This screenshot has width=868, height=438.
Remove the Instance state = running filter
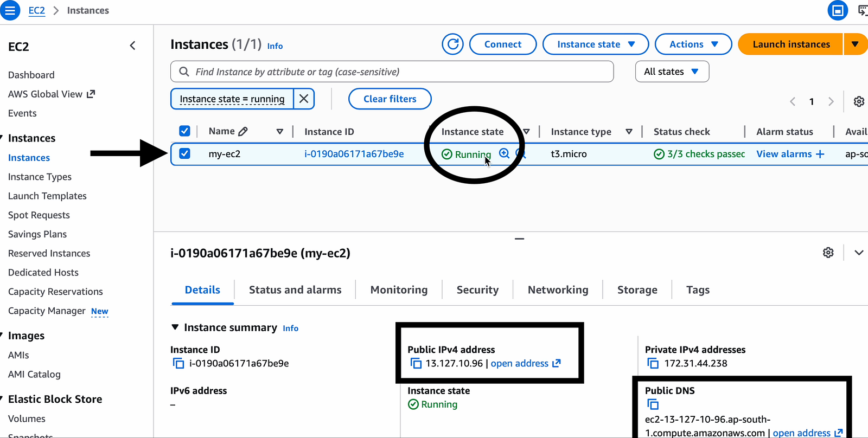(x=304, y=99)
